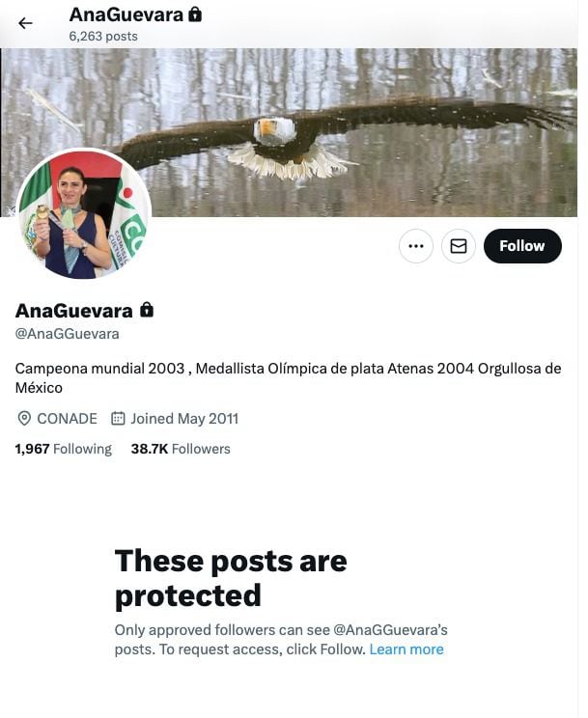Screen dimensions: 588x718
Task: Click the 6,263 posts count in the header
Action: 103,36
